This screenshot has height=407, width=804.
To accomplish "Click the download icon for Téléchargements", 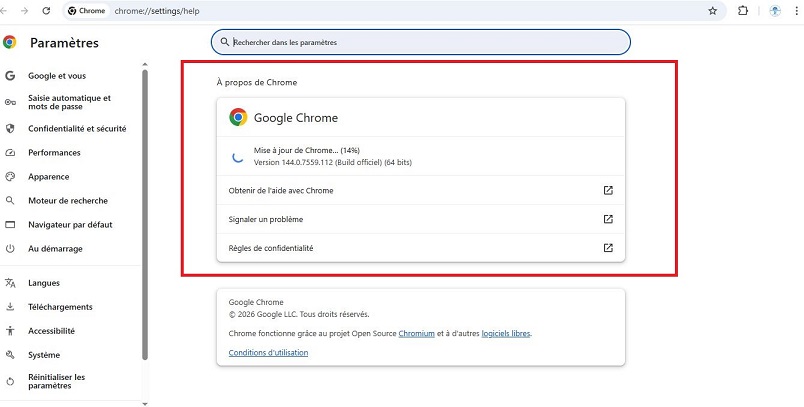I will click(x=10, y=307).
